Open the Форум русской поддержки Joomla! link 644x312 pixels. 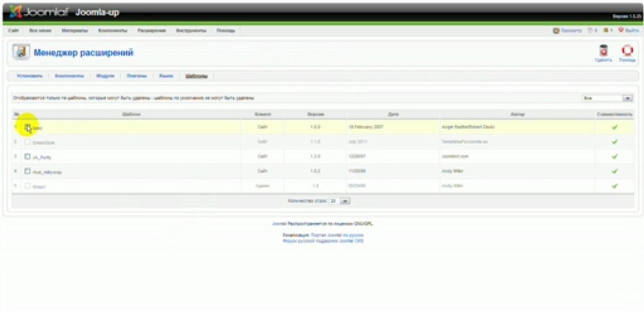[323, 240]
